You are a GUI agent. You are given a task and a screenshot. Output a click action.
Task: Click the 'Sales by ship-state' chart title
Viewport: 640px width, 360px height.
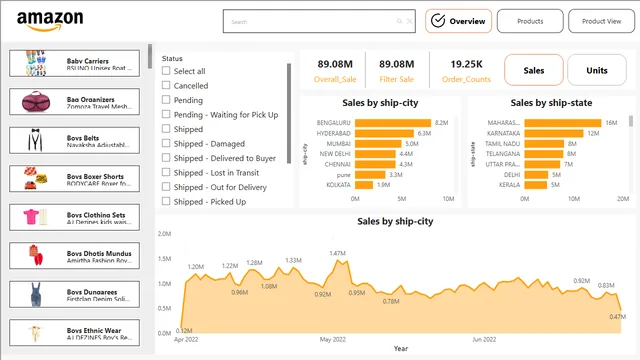[551, 103]
